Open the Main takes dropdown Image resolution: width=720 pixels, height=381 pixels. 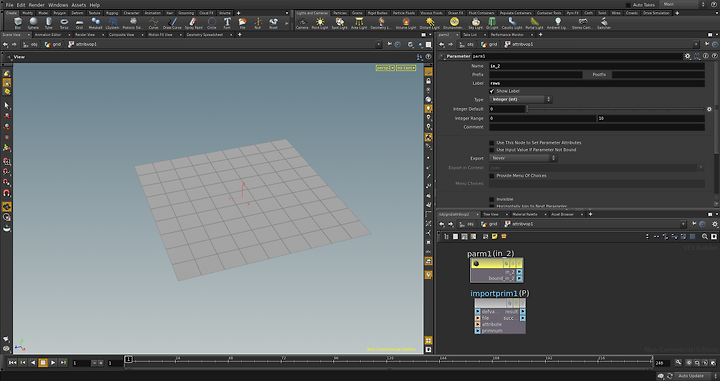[683, 4]
